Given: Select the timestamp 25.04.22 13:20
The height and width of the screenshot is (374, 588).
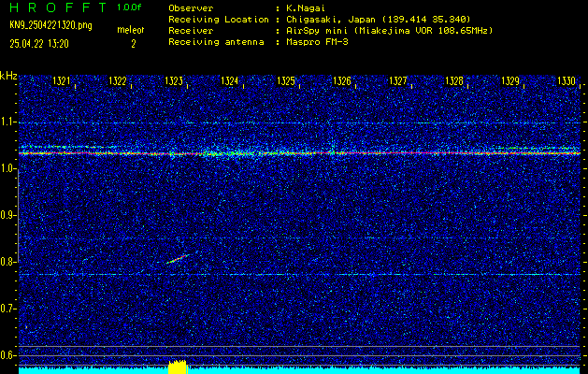Looking at the screenshot, I should click(x=39, y=44).
